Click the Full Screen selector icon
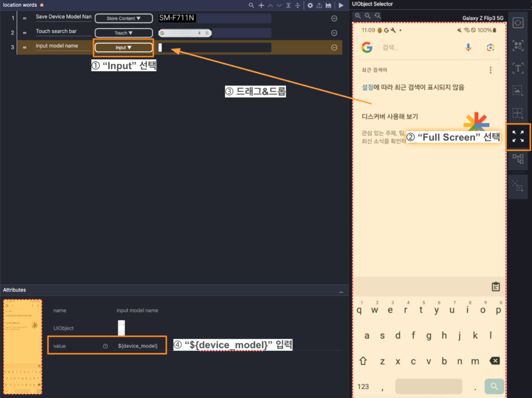Viewport: 532px width, 398px height. [518, 136]
